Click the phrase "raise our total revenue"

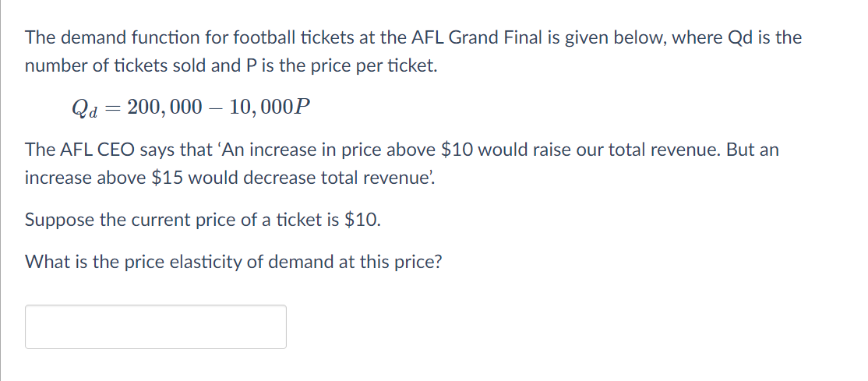coord(638,150)
